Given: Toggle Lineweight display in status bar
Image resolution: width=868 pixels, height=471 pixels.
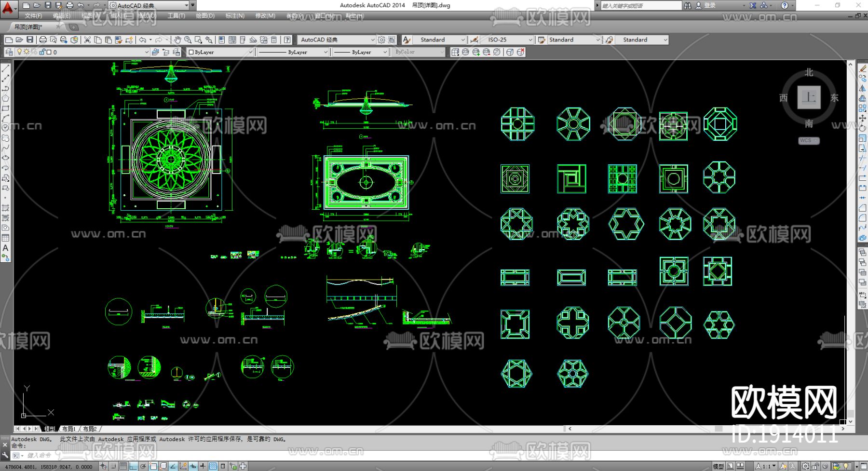Looking at the screenshot, I should 203,466.
